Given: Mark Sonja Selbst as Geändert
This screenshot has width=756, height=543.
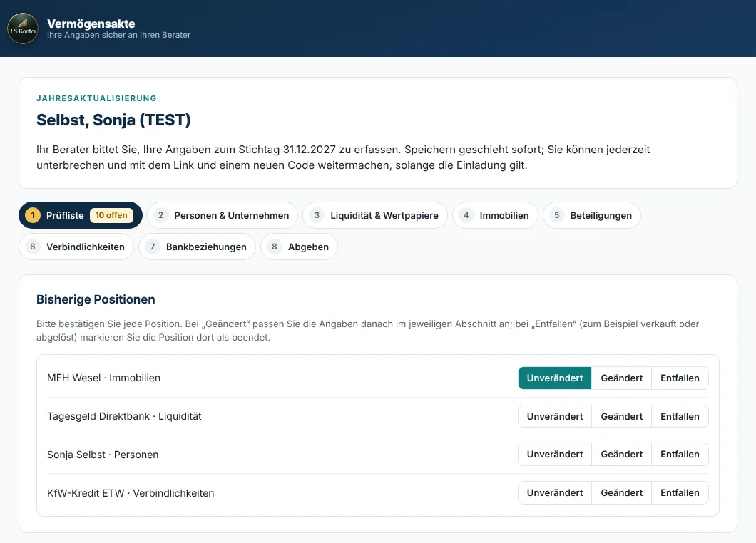Looking at the screenshot, I should [x=621, y=455].
